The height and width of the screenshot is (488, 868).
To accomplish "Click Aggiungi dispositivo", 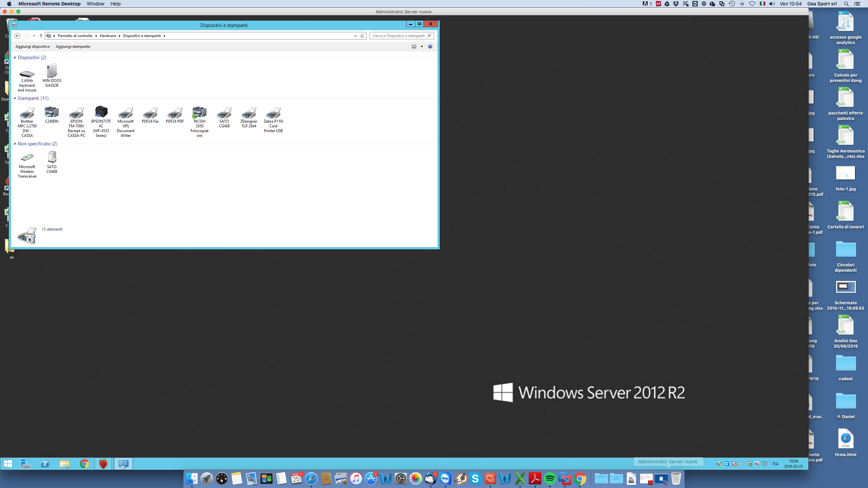I will point(33,46).
